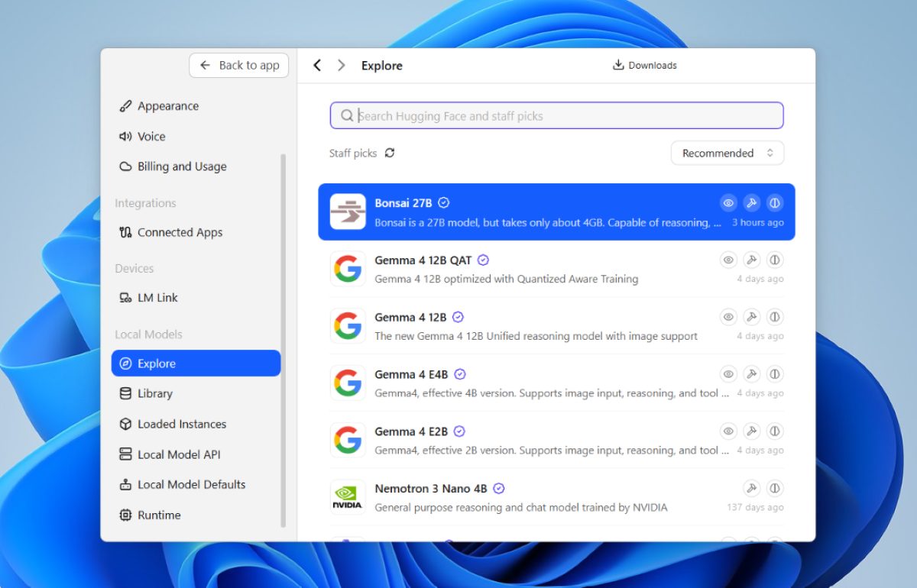Click the reasoning icon on Gemma 4 E4B

775,374
